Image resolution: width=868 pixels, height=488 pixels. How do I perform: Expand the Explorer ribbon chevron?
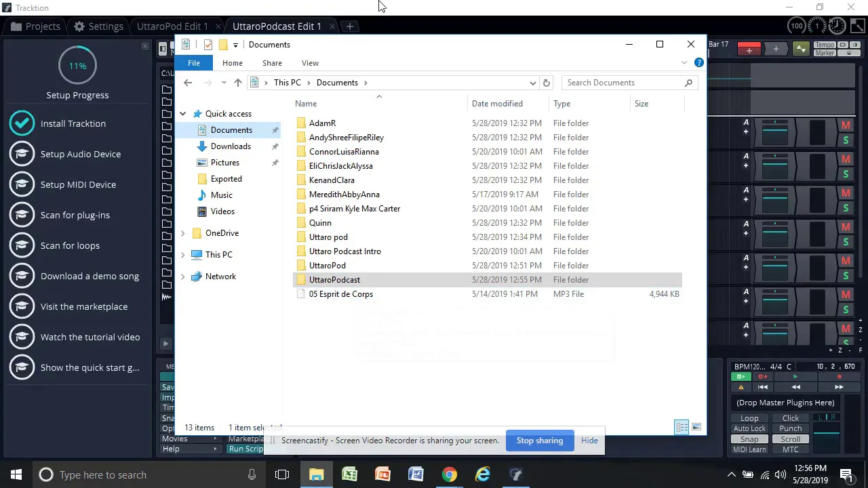tap(684, 62)
